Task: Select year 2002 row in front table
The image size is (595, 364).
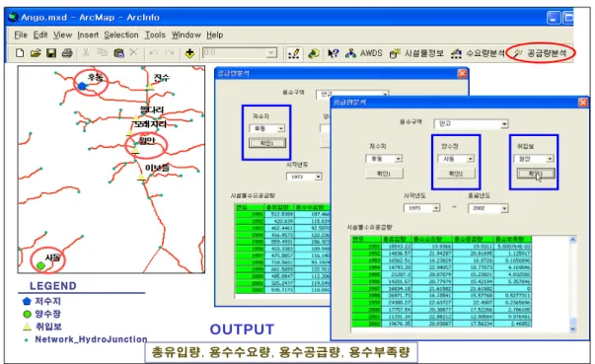Action: (x=442, y=324)
